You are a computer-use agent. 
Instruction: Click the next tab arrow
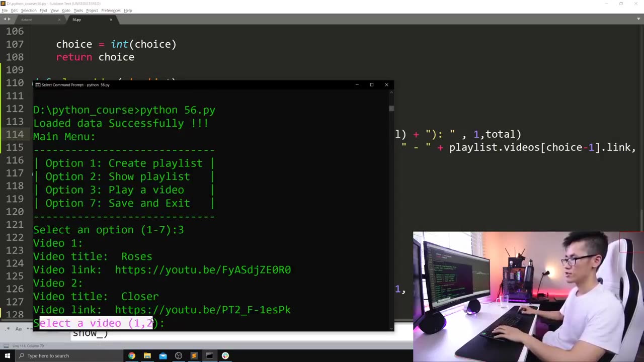click(9, 19)
